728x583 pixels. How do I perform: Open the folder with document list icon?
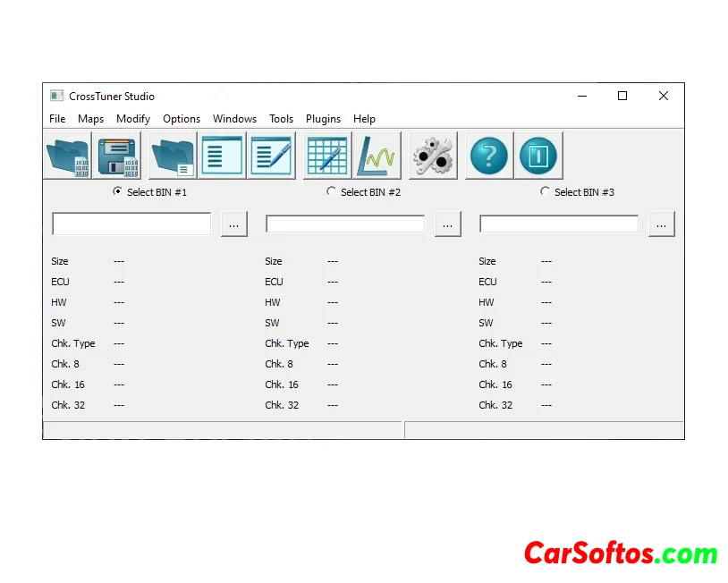(x=173, y=156)
